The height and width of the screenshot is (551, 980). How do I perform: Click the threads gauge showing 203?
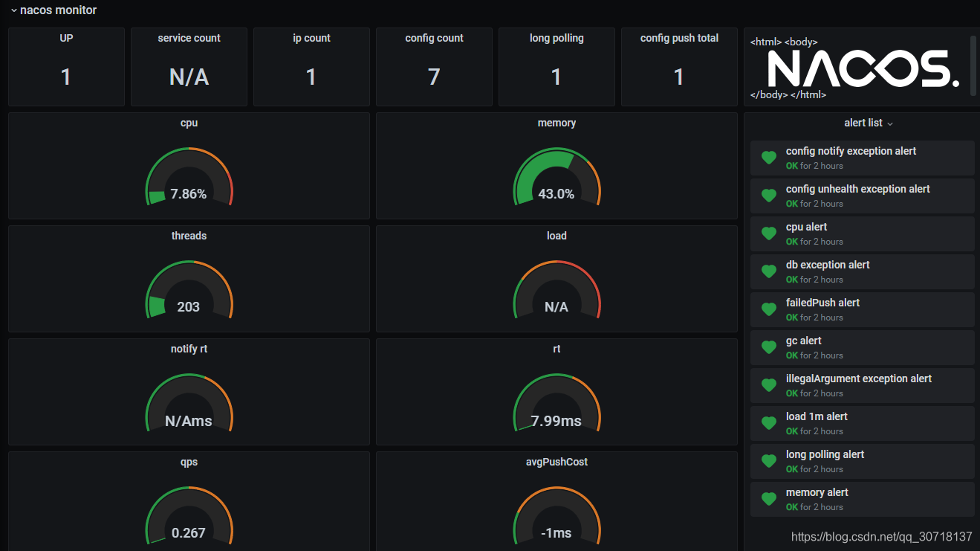coord(189,290)
